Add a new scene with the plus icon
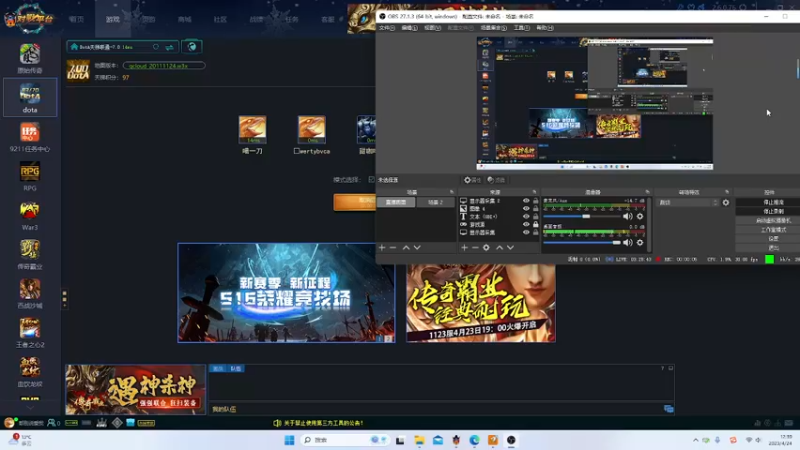The height and width of the screenshot is (450, 800). coord(382,247)
